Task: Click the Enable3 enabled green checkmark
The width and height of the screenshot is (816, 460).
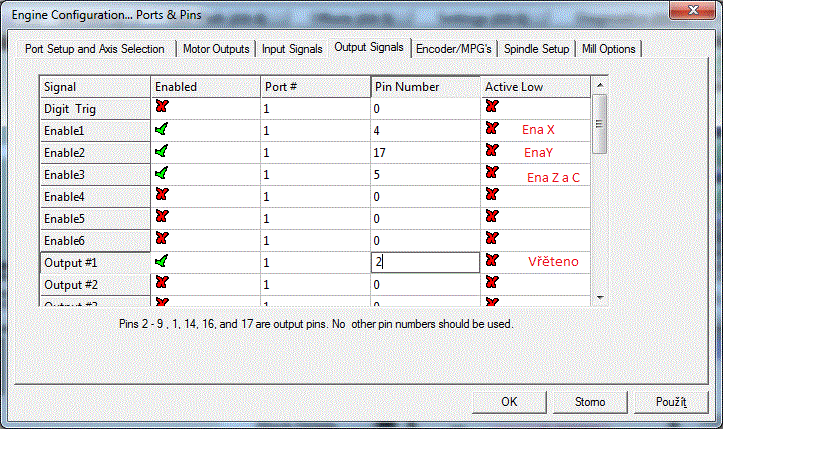Action: (162, 173)
